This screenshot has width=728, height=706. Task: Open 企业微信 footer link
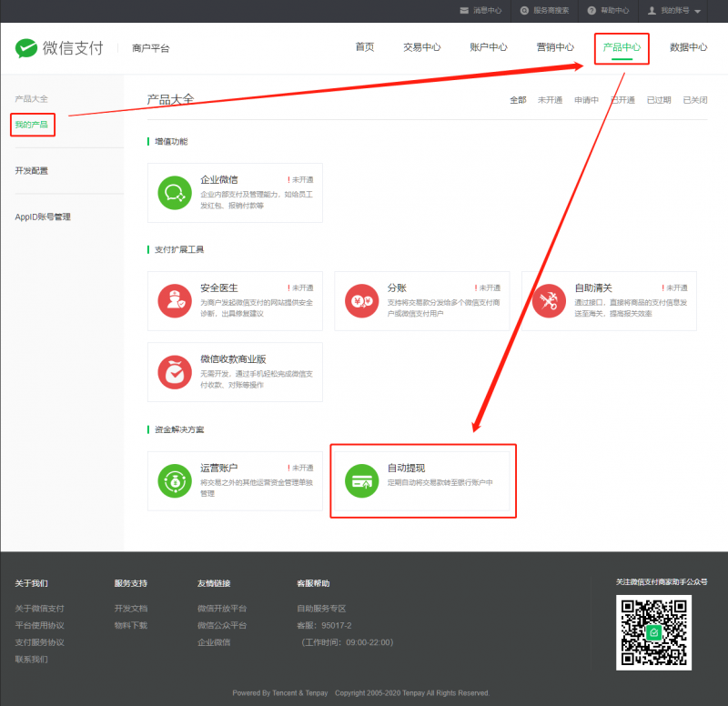214,642
